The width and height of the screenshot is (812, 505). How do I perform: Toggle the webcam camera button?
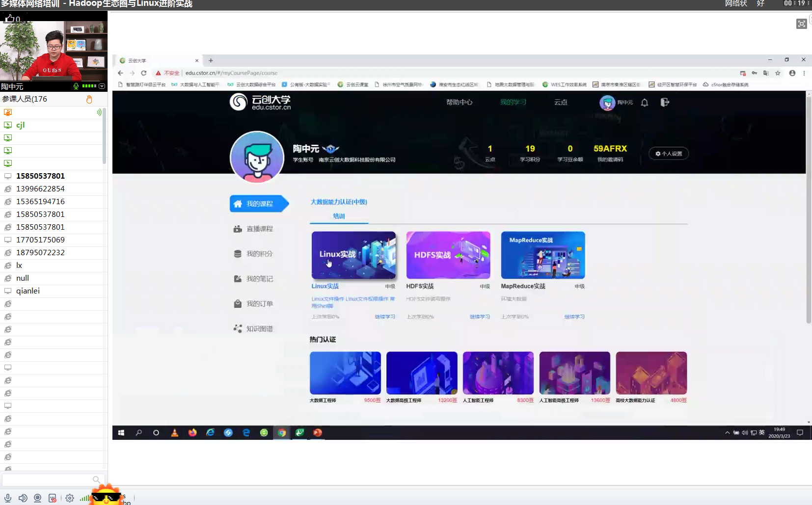click(37, 498)
